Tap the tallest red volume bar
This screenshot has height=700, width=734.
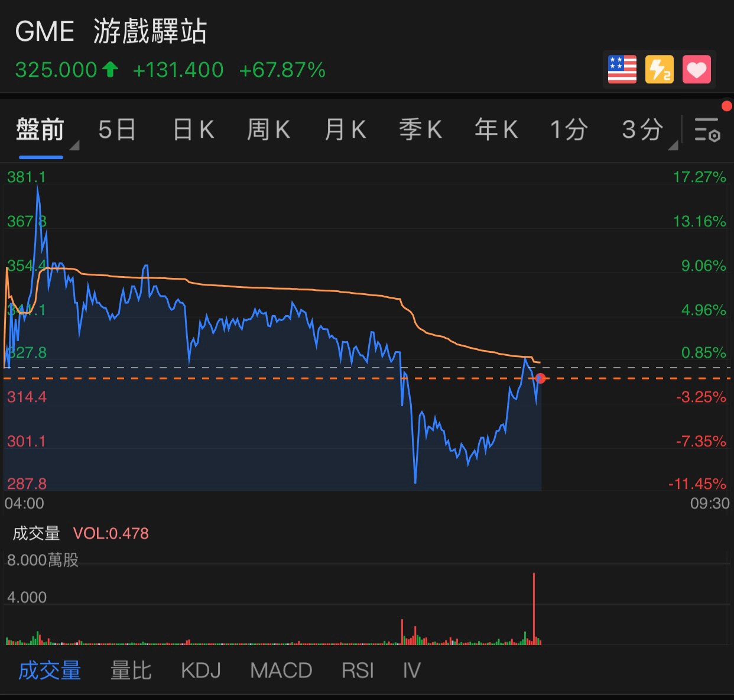(x=534, y=608)
